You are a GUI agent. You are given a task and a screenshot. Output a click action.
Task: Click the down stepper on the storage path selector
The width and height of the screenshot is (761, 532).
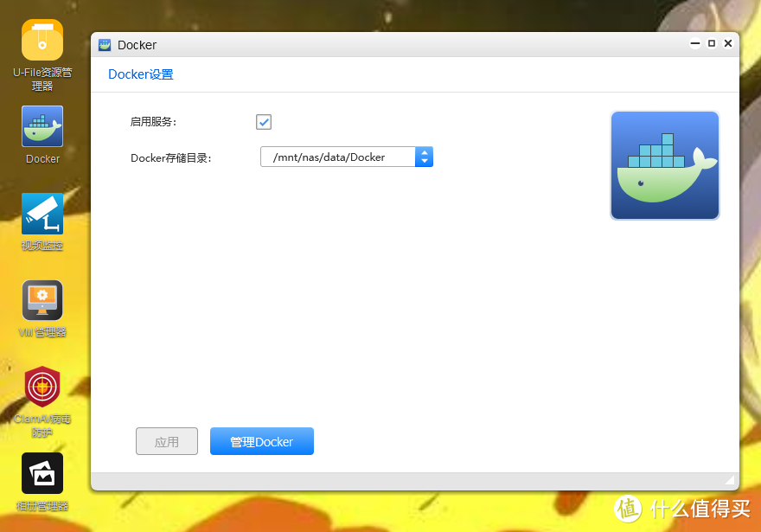pos(424,161)
